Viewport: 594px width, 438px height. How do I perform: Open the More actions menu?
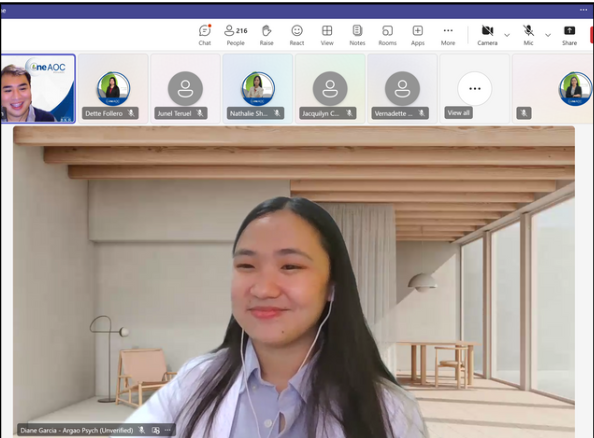448,35
